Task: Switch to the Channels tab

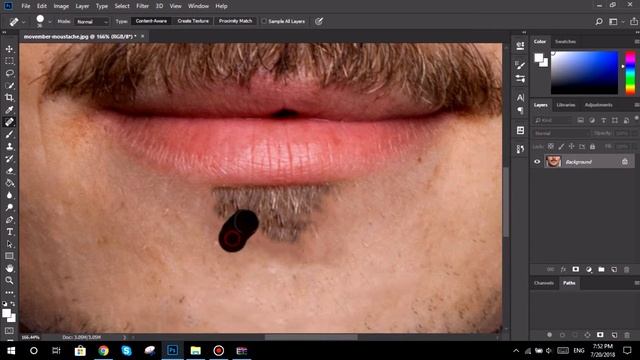Action: click(x=544, y=283)
